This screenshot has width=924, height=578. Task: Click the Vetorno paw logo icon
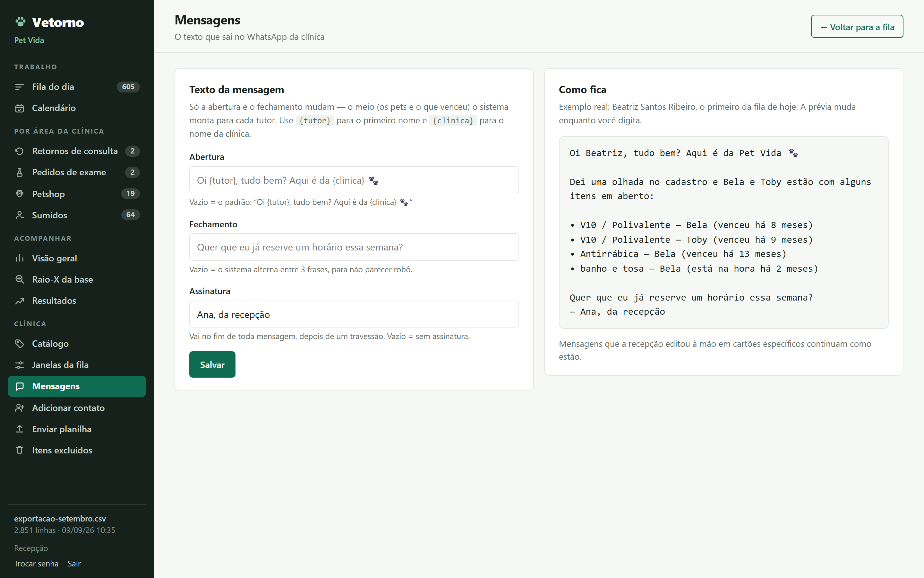pos(20,22)
